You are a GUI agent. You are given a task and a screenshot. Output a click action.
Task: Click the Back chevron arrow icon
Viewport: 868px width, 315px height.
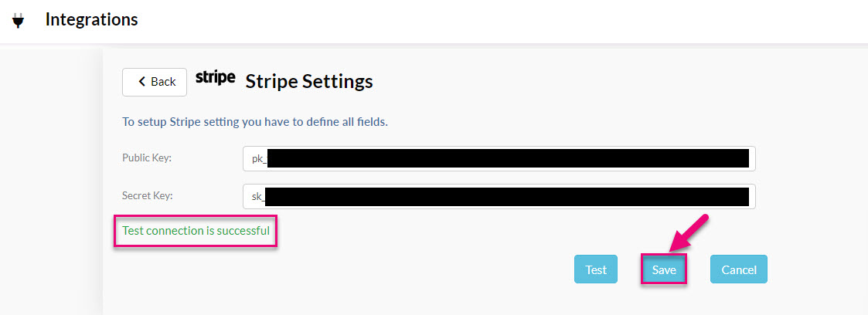pyautogui.click(x=141, y=82)
